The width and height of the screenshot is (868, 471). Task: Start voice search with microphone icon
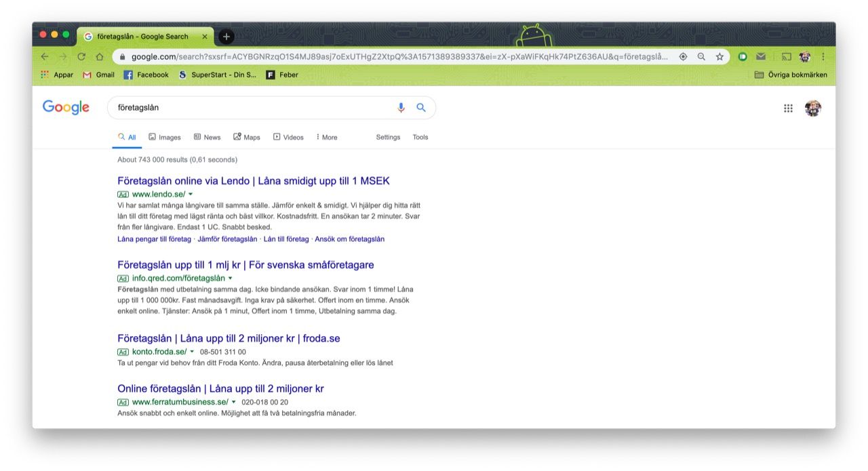[401, 107]
